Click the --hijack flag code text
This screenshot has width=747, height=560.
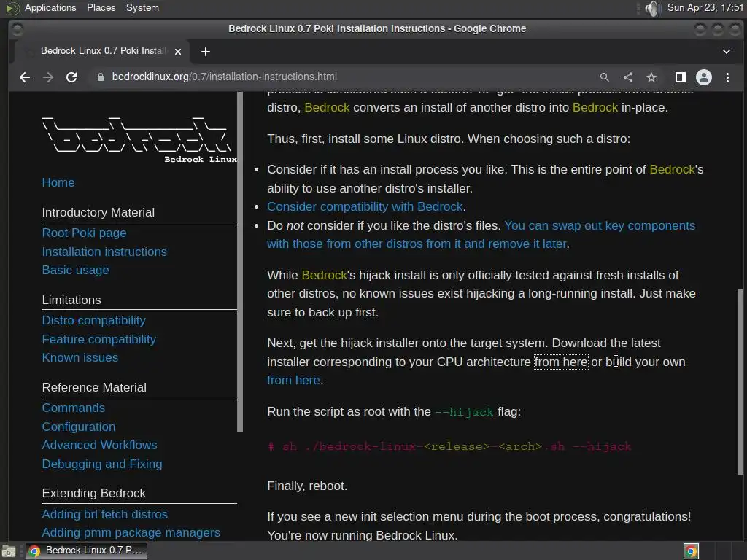click(x=465, y=412)
